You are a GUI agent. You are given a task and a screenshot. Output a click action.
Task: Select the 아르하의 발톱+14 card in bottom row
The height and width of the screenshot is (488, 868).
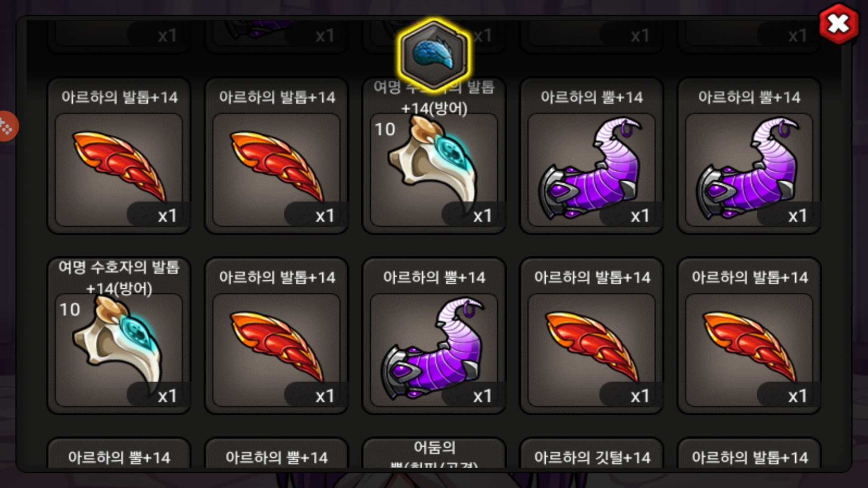click(x=749, y=453)
